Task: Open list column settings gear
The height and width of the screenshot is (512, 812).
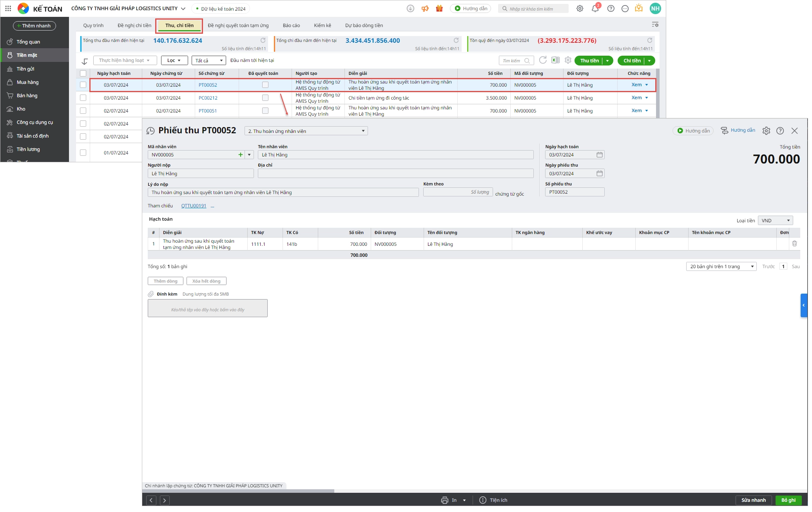Action: point(568,60)
